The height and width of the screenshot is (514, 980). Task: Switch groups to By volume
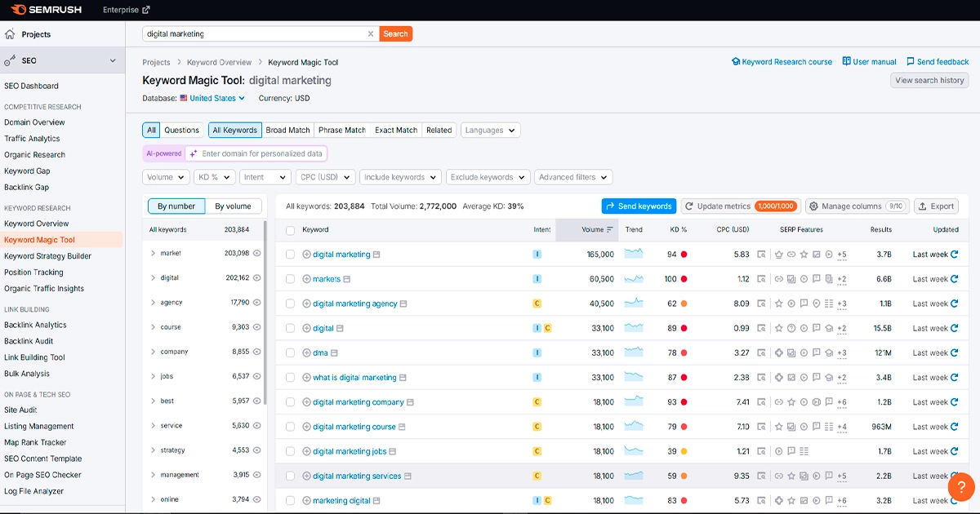(233, 206)
